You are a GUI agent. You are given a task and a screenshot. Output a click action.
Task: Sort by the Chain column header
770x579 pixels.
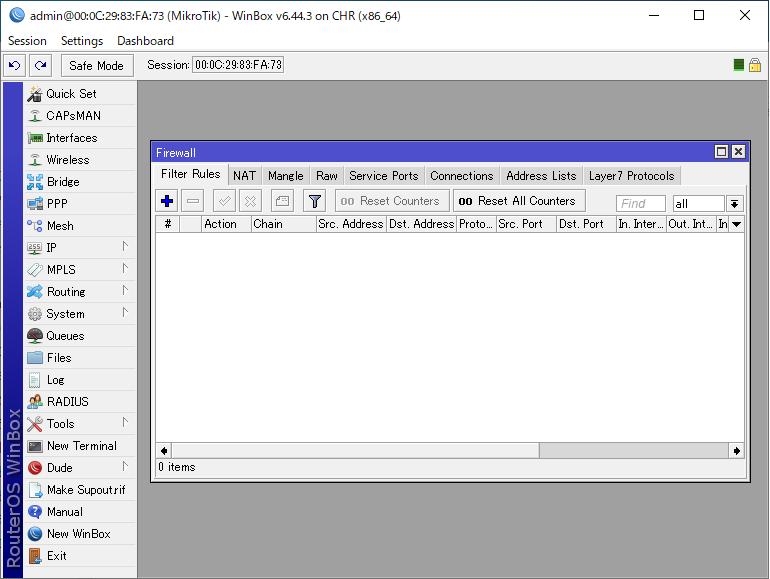tap(283, 224)
